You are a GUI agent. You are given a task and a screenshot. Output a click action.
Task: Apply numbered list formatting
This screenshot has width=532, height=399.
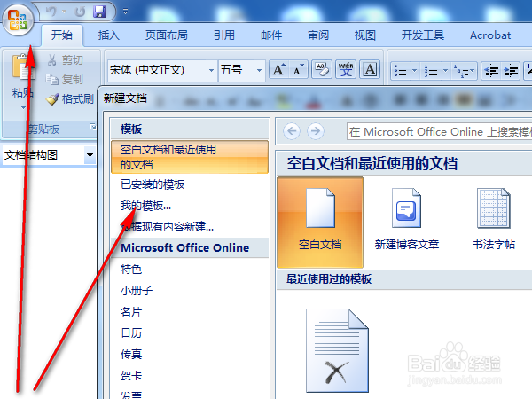(431, 71)
